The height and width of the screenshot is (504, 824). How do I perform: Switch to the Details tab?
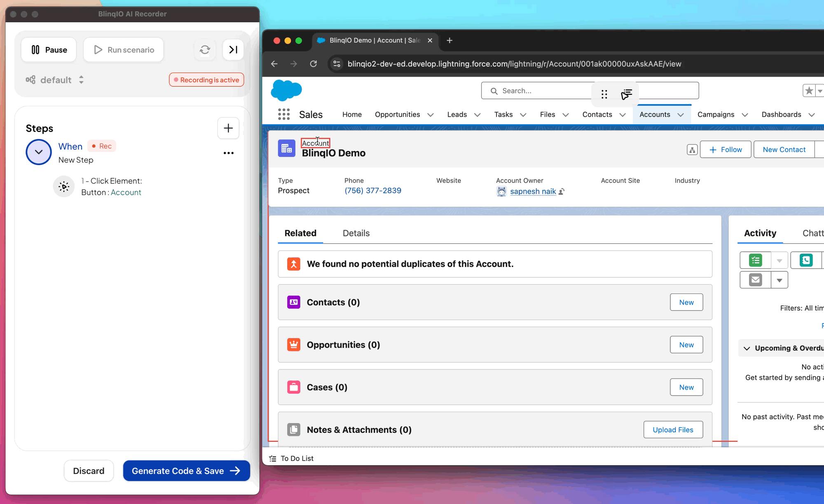pos(356,233)
